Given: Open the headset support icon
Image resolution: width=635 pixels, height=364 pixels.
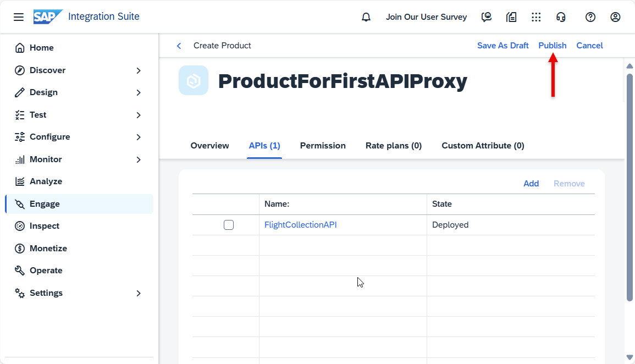Looking at the screenshot, I should 561,17.
